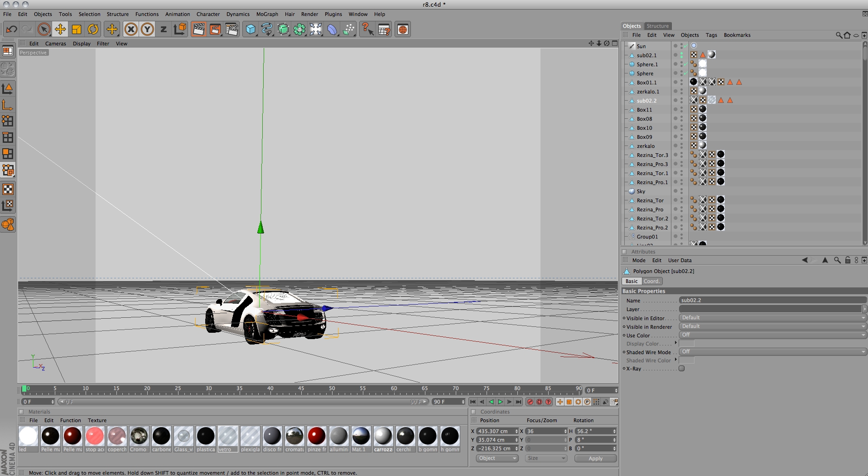The height and width of the screenshot is (476, 868).
Task: Toggle the X-Ray checkbox
Action: [681, 369]
